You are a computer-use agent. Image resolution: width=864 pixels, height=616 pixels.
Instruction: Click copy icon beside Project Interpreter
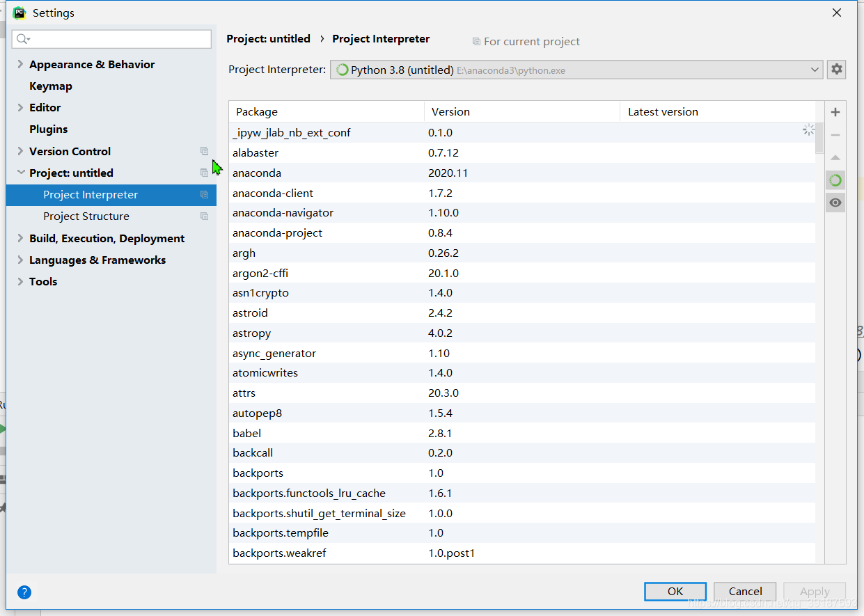pyautogui.click(x=204, y=195)
